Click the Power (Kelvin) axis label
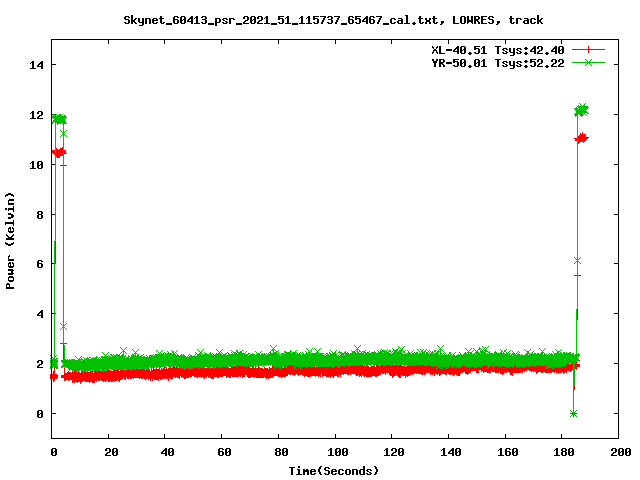Viewport: 640px width, 480px height. [x=10, y=241]
